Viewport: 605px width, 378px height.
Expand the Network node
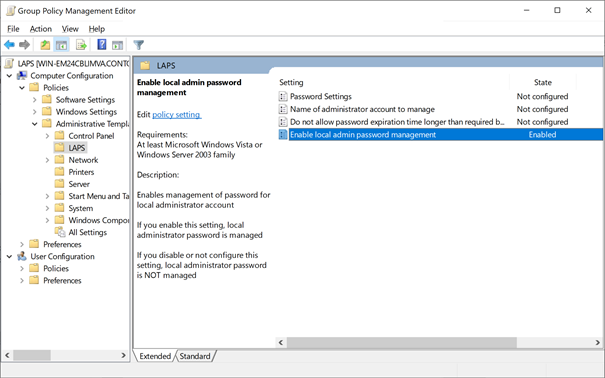47,160
